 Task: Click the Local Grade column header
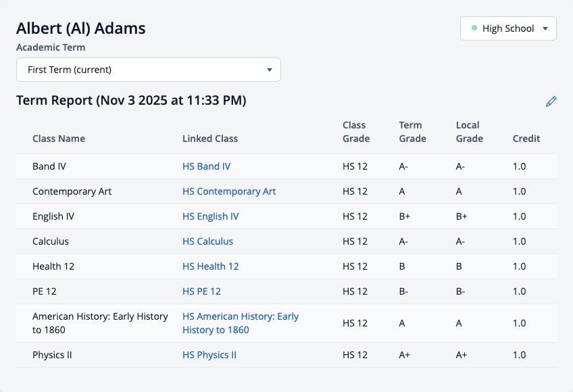[x=470, y=132]
